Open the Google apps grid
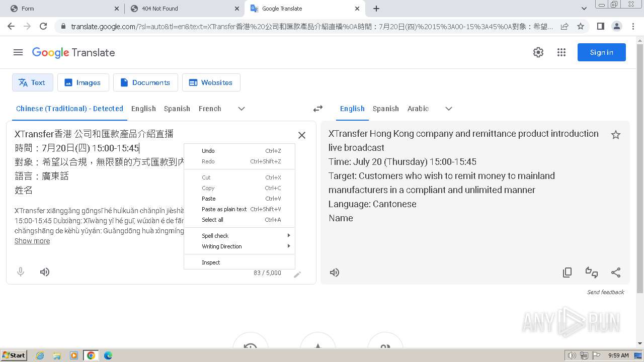 click(x=561, y=52)
